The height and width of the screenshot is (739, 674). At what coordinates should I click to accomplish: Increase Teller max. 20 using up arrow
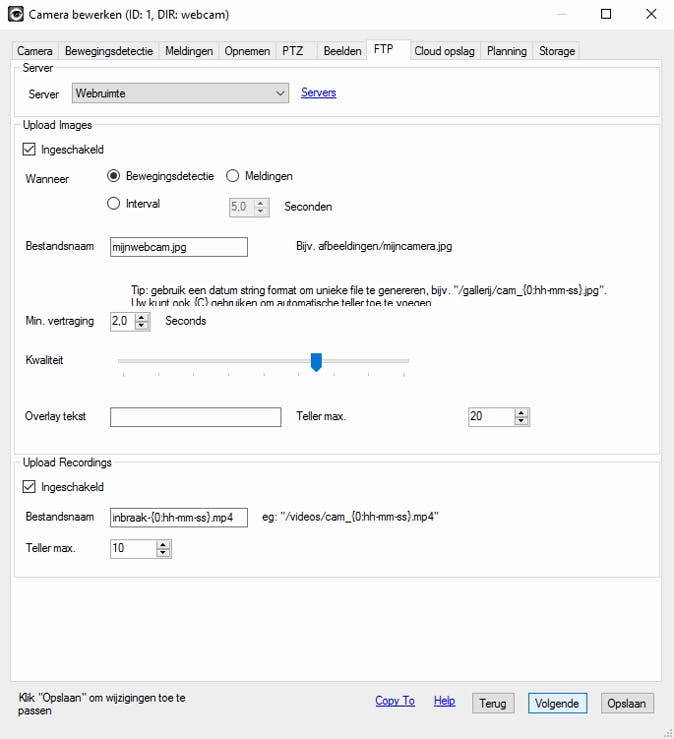(521, 412)
